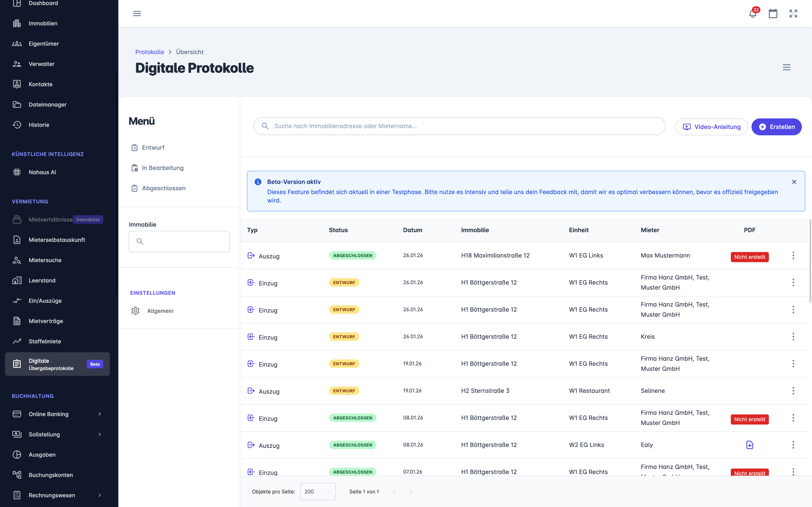Click the Nahaus AI sidebar icon
Image resolution: width=812 pixels, height=507 pixels.
17,172
